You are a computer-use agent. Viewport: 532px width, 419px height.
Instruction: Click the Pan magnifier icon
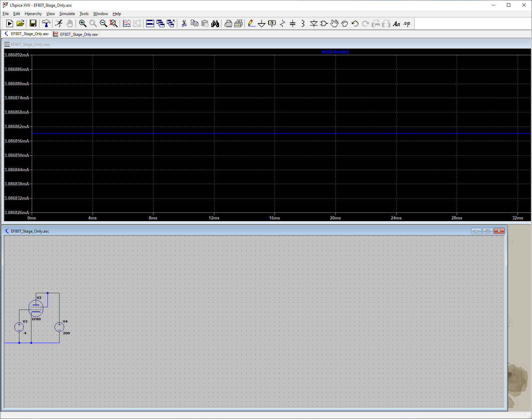93,23
